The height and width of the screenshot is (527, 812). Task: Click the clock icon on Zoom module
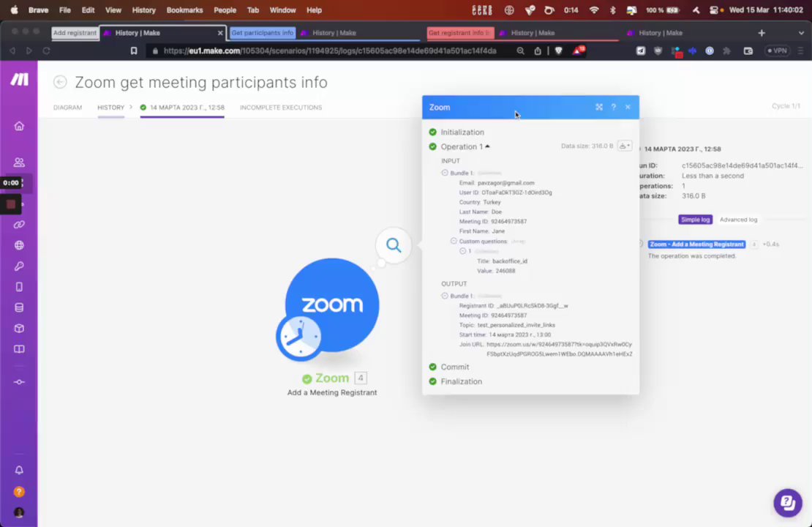tap(298, 337)
